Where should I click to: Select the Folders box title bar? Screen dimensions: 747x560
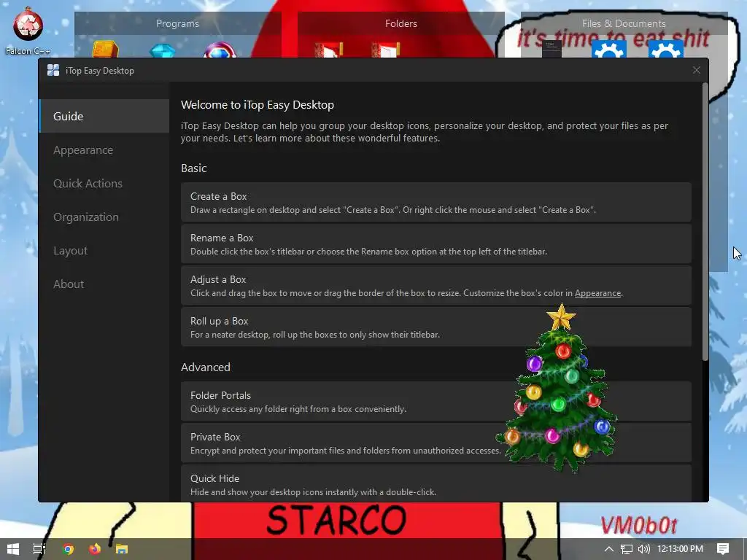[401, 23]
